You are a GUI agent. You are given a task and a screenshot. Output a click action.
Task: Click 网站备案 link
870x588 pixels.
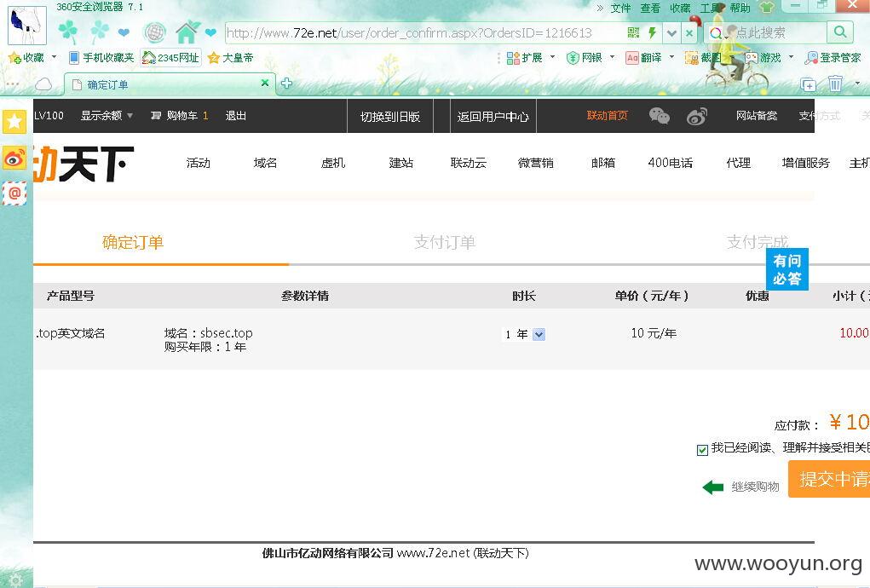pyautogui.click(x=757, y=115)
